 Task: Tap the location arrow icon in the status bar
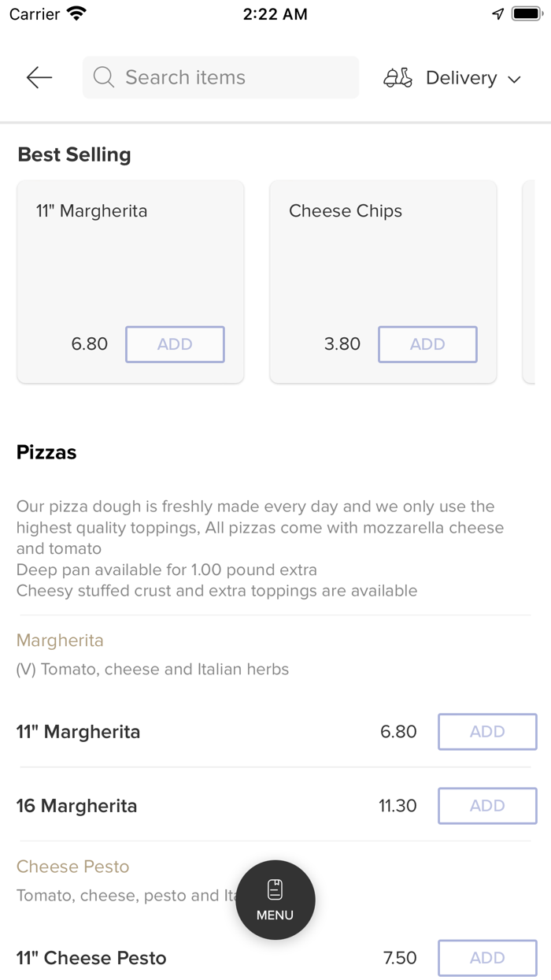click(x=496, y=13)
